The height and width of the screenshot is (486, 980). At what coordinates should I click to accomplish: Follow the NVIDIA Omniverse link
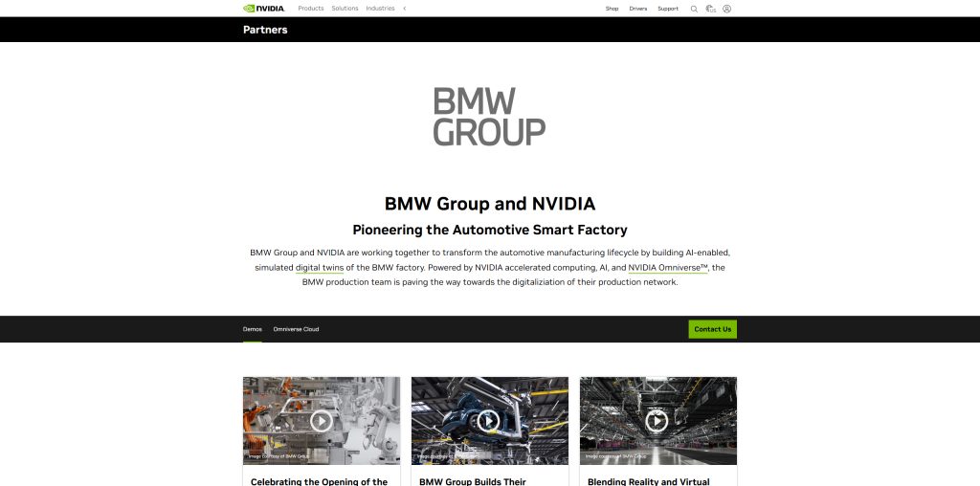pos(667,267)
